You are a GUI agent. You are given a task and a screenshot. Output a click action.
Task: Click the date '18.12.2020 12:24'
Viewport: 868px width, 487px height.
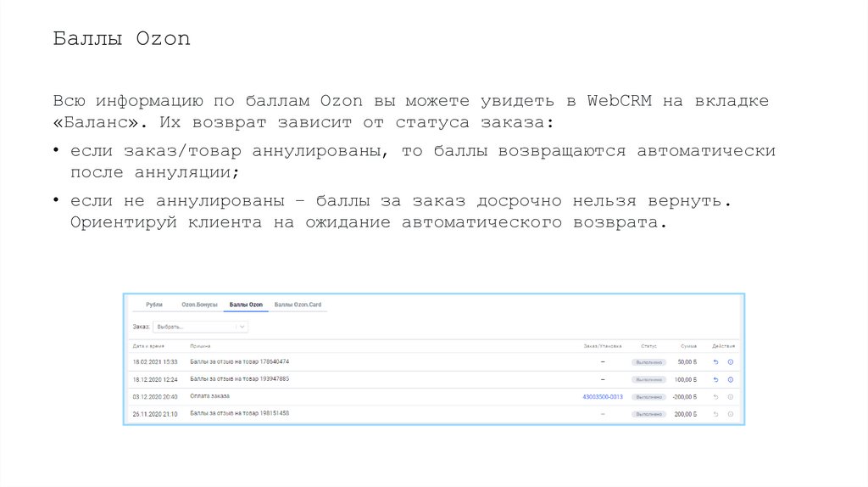[x=155, y=380]
